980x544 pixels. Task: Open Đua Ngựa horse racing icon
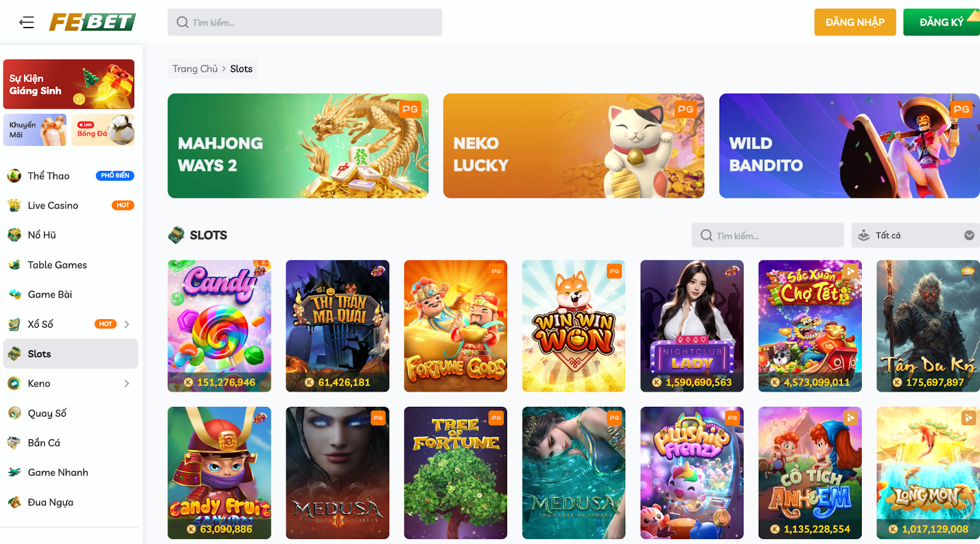[14, 502]
